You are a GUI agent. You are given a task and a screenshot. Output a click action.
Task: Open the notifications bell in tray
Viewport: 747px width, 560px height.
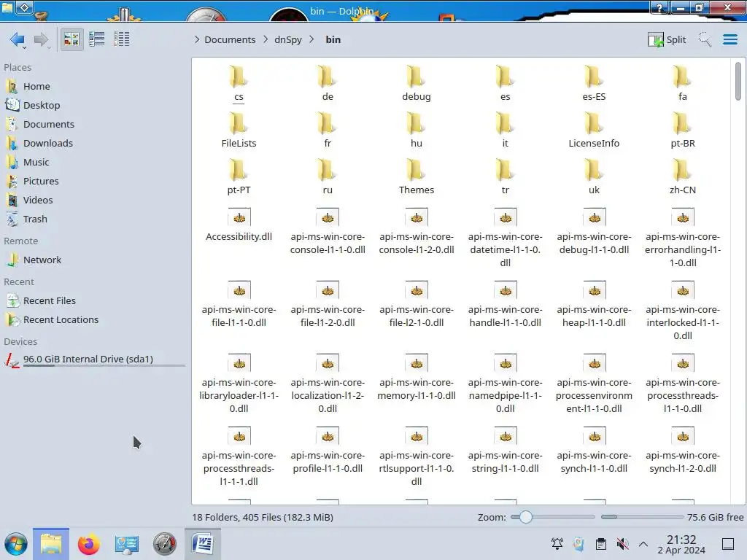pyautogui.click(x=557, y=544)
